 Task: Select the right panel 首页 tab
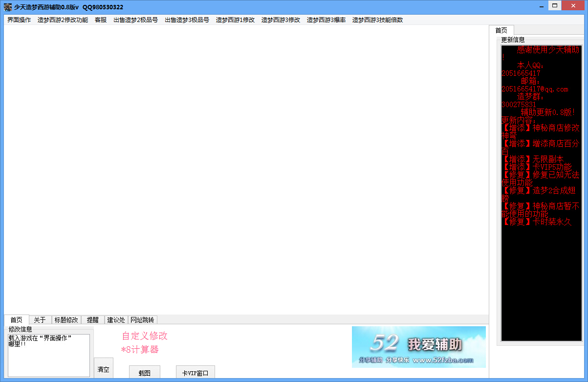pos(501,30)
